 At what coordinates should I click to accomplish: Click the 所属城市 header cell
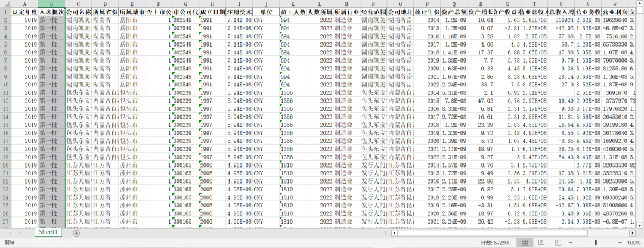pos(132,11)
